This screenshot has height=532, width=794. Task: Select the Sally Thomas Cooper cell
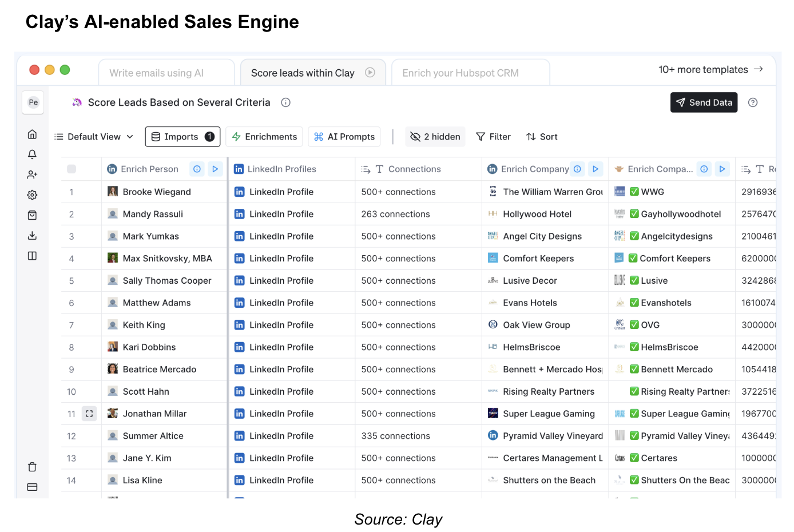click(165, 281)
